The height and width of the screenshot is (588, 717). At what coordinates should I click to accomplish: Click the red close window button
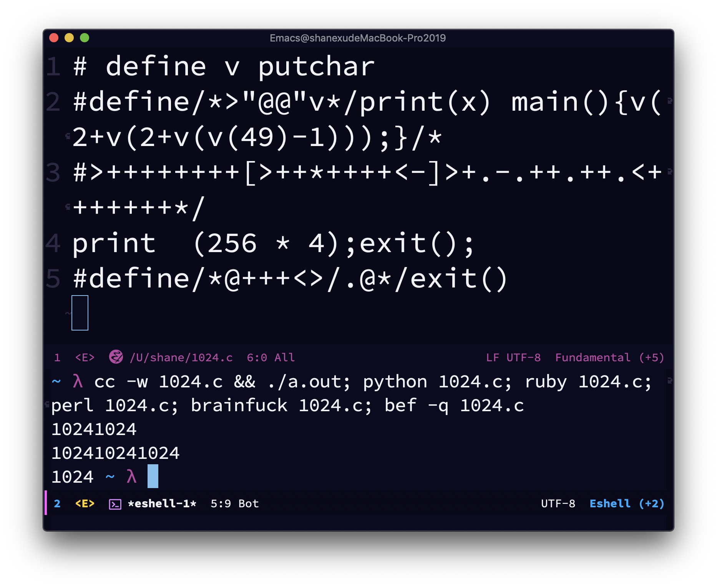54,38
